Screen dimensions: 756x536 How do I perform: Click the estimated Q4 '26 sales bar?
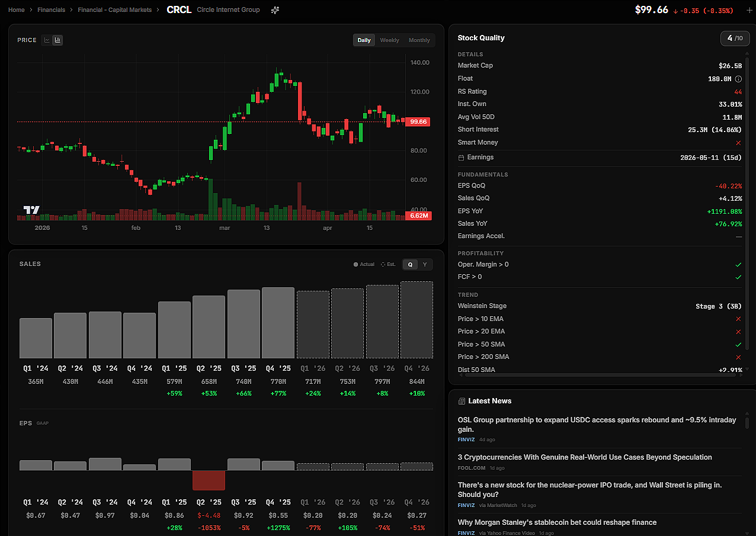tap(417, 320)
